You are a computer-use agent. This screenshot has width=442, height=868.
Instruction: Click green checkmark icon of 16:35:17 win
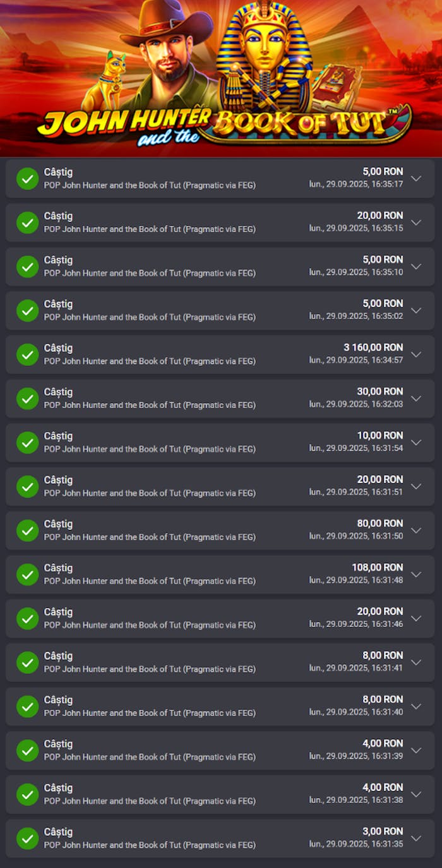coord(27,179)
